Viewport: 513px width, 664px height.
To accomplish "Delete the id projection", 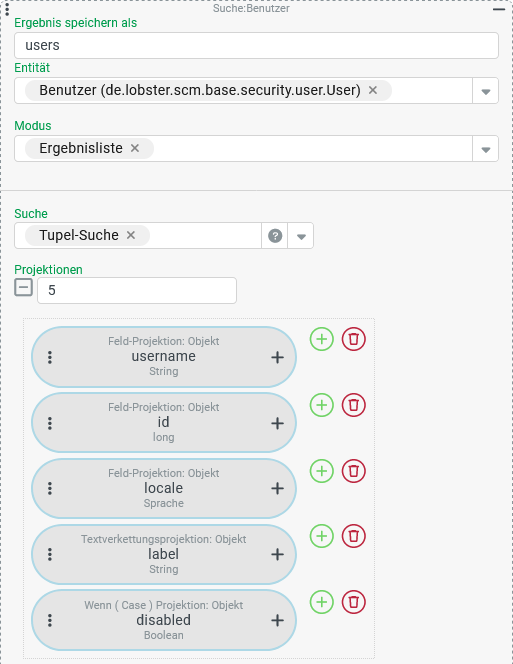I will [354, 405].
